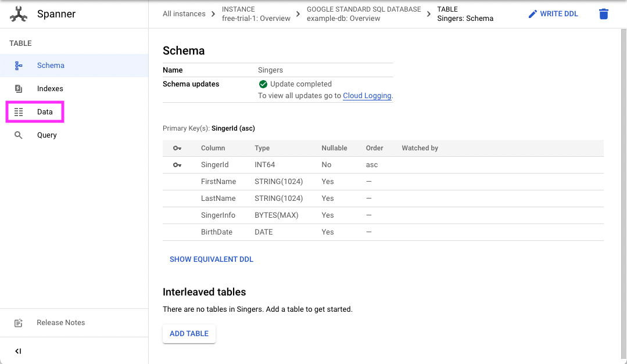
Task: Open the WRITE DDL pencil icon
Action: [x=534, y=13]
